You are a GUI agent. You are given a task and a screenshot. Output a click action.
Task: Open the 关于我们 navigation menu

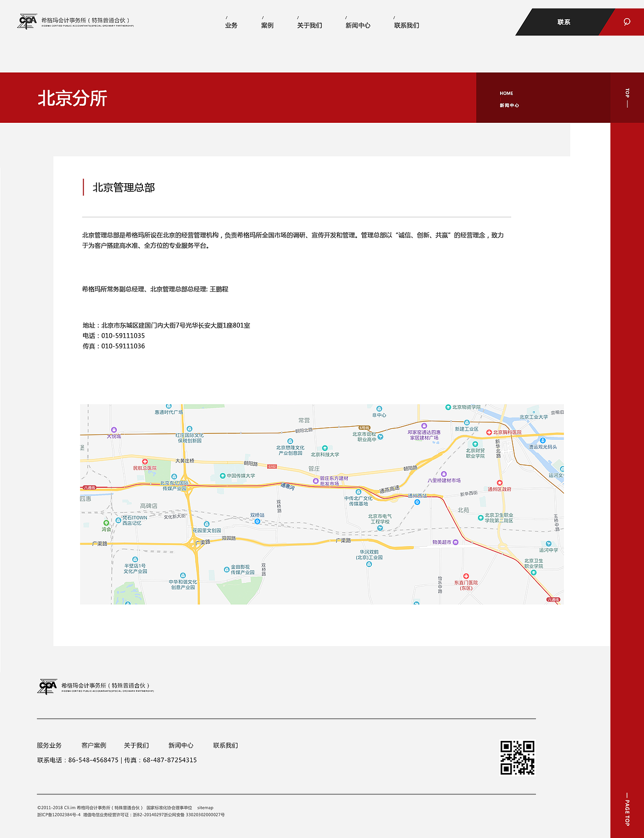(x=309, y=25)
